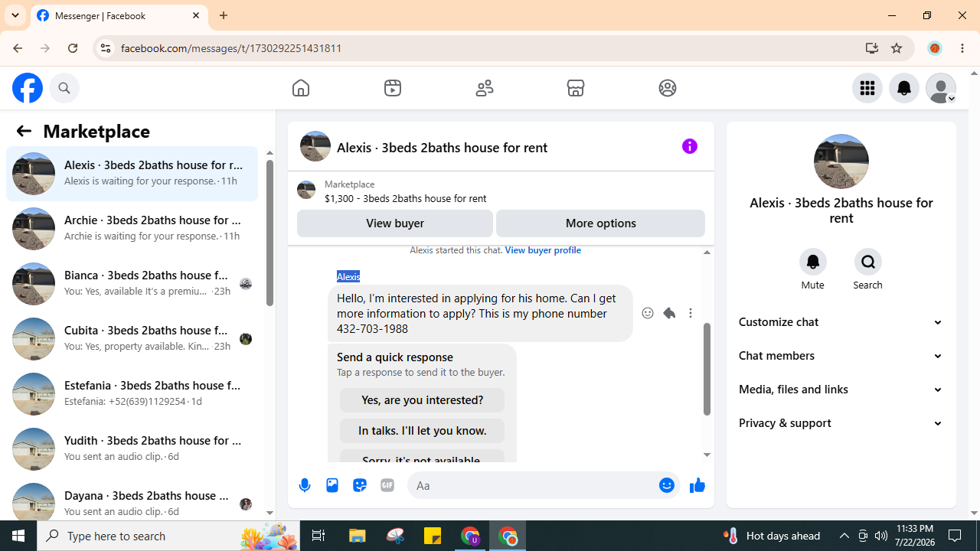Open the Facebook logo home link
The height and width of the screenshot is (551, 980).
pos(28,88)
